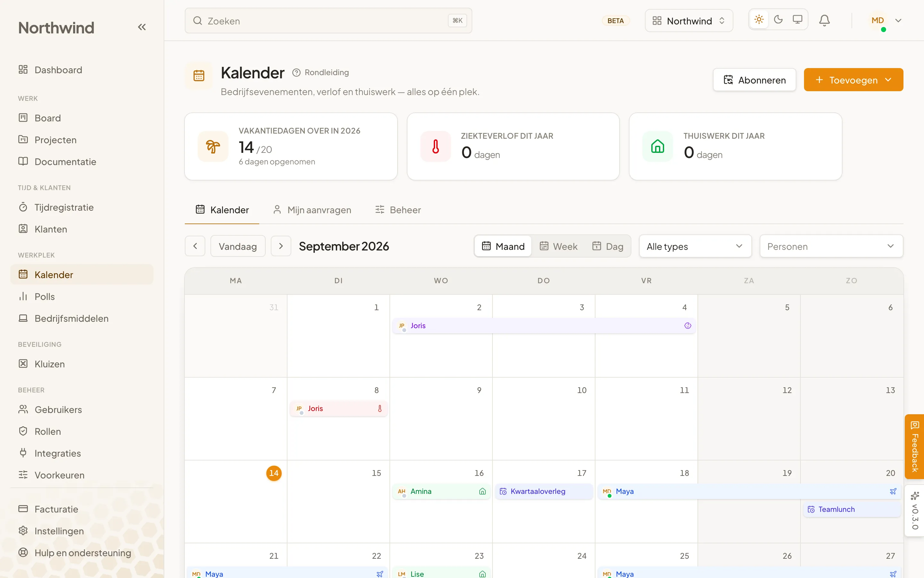Open Alle types filter dropdown
This screenshot has width=924, height=578.
click(x=695, y=246)
